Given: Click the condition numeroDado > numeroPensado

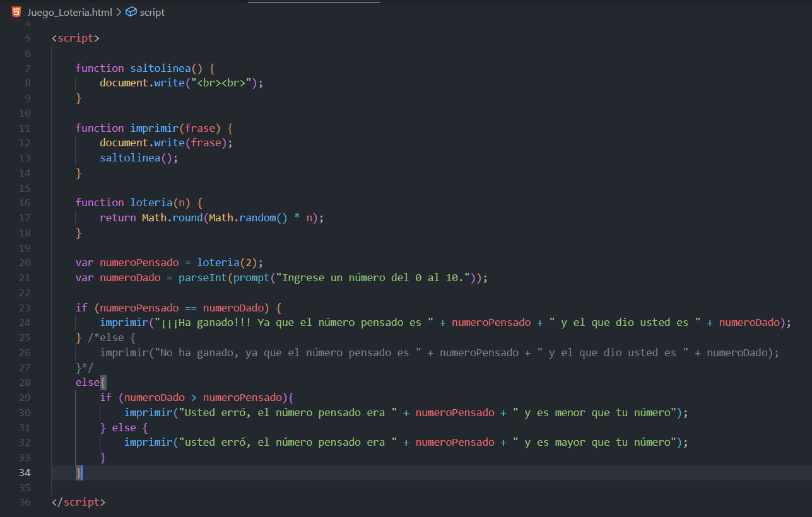Looking at the screenshot, I should click(x=203, y=398).
